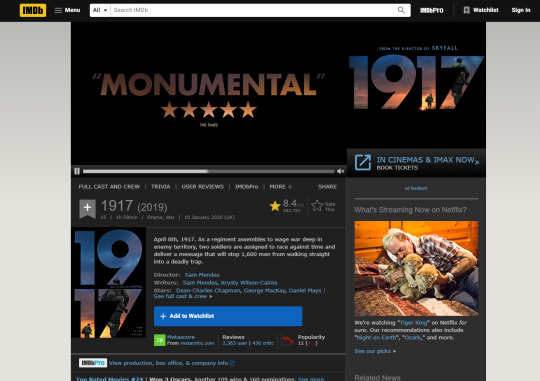Open Daniel Mays' page
Viewport: 540px width, 381px height.
pos(305,291)
